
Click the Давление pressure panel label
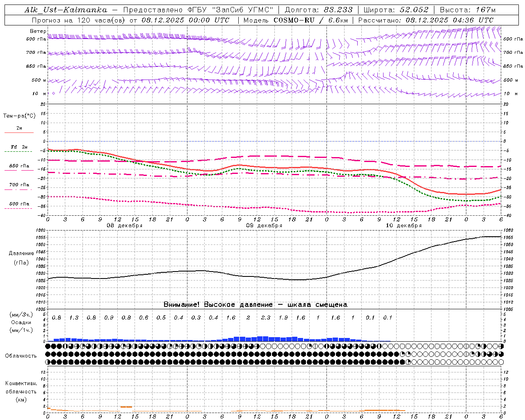click(21, 253)
